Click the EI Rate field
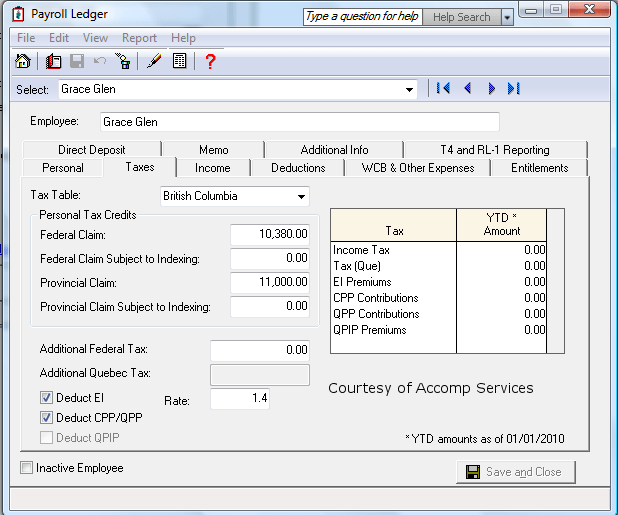The width and height of the screenshot is (618, 515). 240,398
